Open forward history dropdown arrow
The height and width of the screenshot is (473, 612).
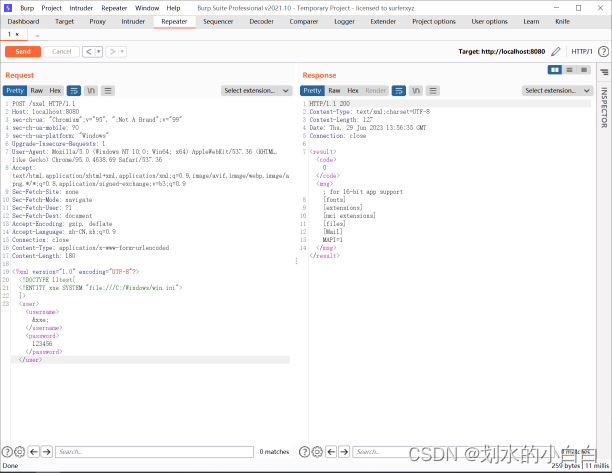pos(122,52)
